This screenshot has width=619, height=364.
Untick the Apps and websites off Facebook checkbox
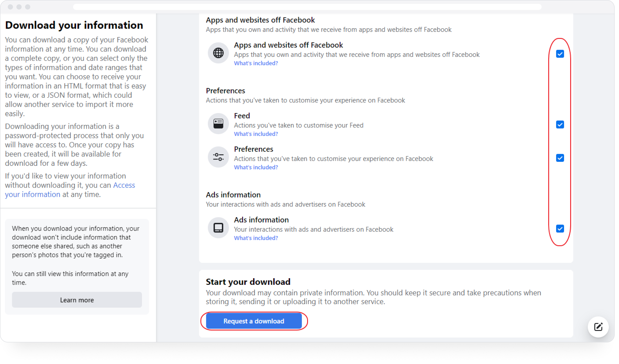pos(560,54)
